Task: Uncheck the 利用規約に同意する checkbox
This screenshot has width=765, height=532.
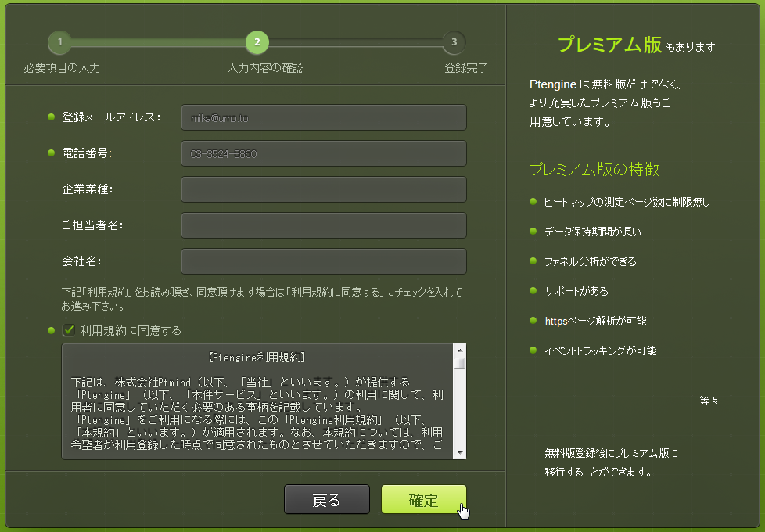Action: click(x=69, y=330)
